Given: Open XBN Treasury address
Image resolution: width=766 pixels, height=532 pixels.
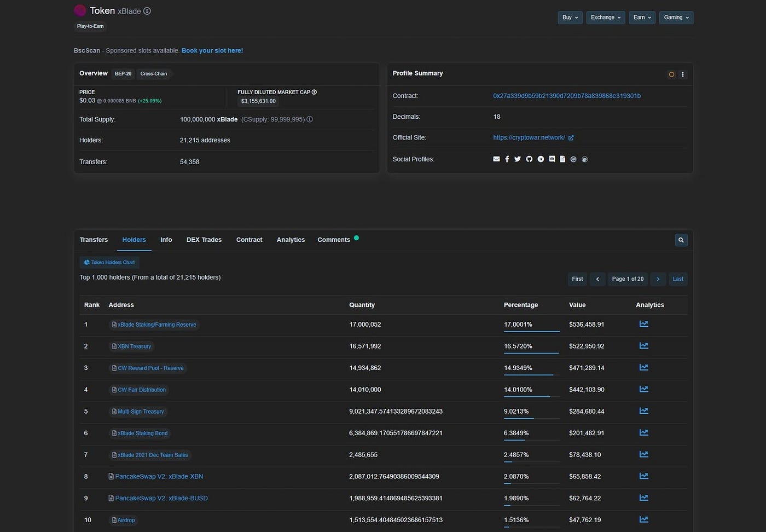Looking at the screenshot, I should pyautogui.click(x=135, y=346).
